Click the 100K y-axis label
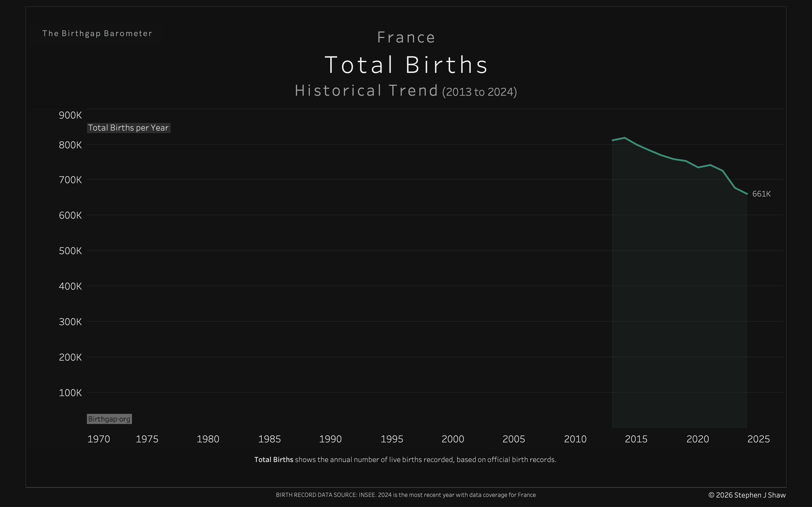This screenshot has width=812, height=507. pos(70,393)
